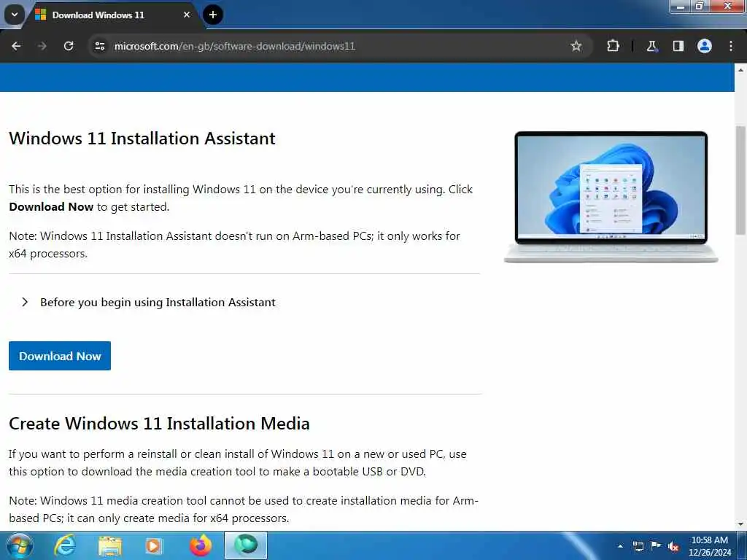Click the muted volume tray icon
Screen dimensions: 747x560
pyautogui.click(x=673, y=547)
